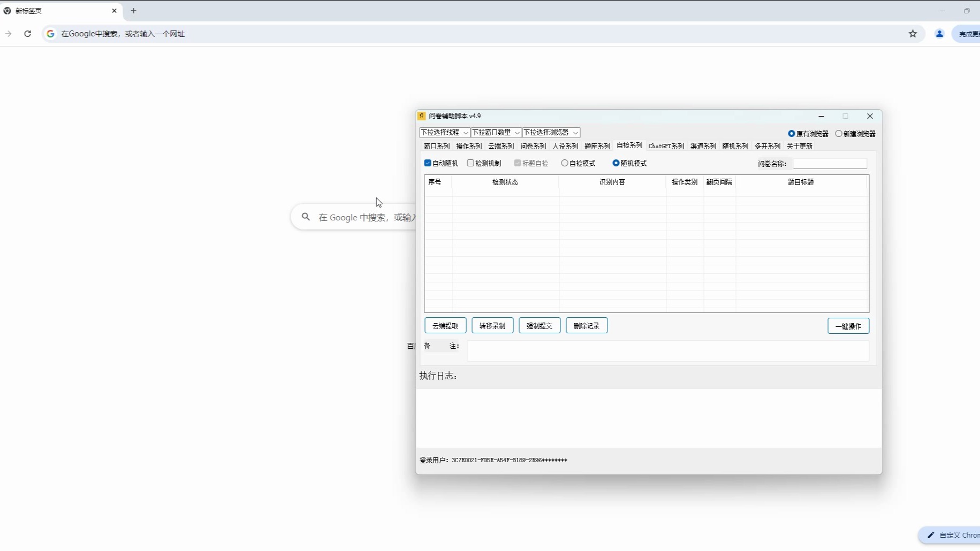Select the 自检系列 tab
This screenshot has height=551, width=980.
(x=629, y=146)
